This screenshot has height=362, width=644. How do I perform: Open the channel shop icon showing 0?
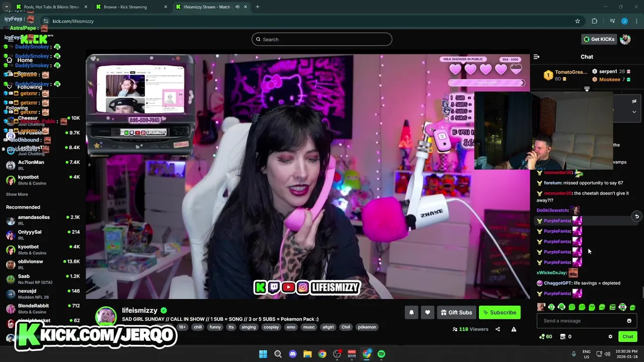(x=566, y=336)
